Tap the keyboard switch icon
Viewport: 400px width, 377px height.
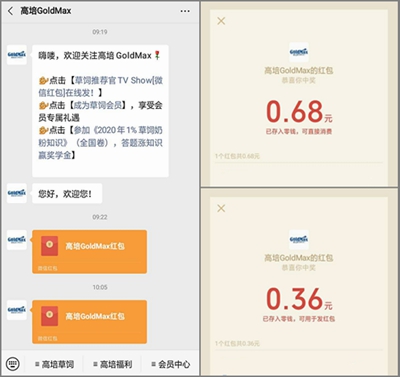click(x=13, y=364)
